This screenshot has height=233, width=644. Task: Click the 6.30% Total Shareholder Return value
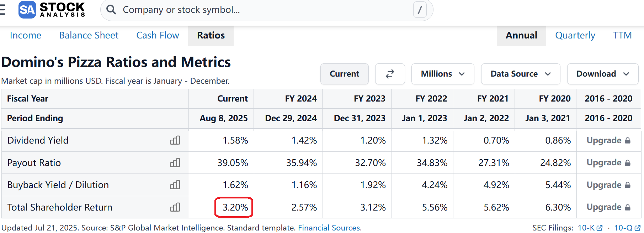(x=558, y=207)
